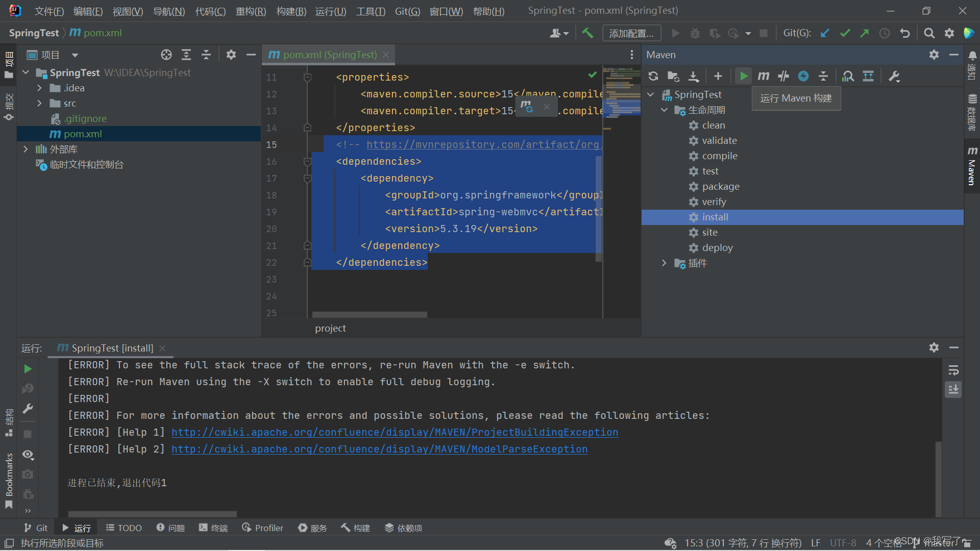Screen dimensions: 980x551
Task: Click the Build project hammer icon
Action: pyautogui.click(x=587, y=33)
